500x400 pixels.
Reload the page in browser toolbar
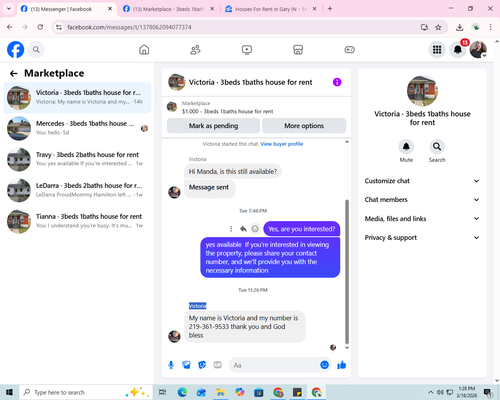40,27
